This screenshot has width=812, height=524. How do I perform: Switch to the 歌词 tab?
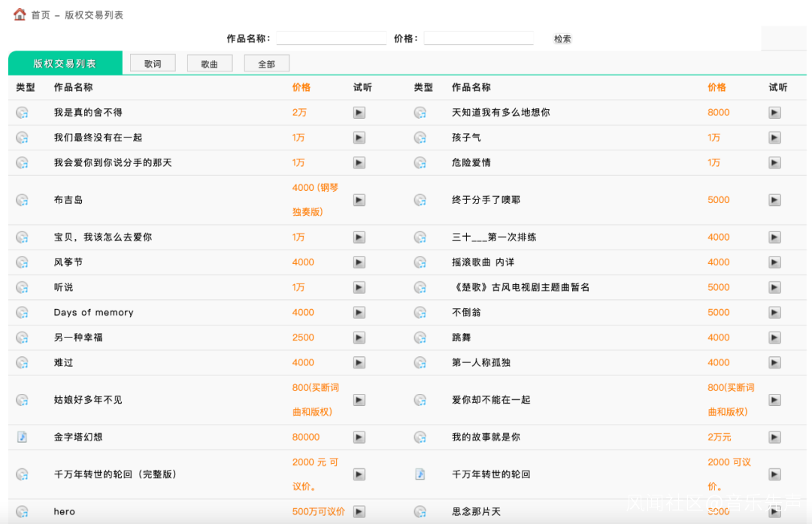153,64
